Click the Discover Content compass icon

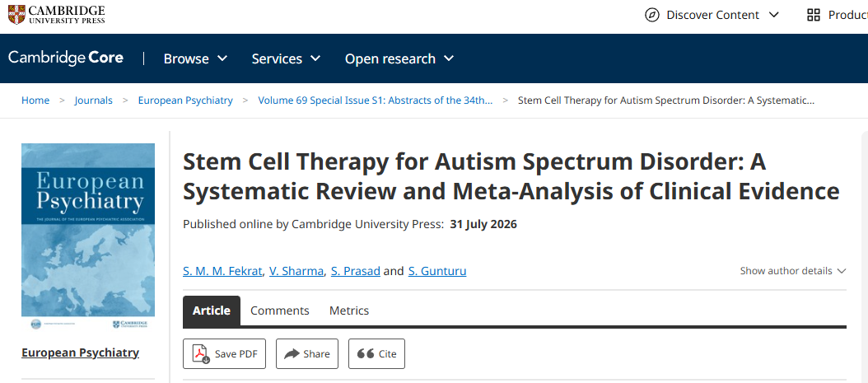[x=653, y=15]
